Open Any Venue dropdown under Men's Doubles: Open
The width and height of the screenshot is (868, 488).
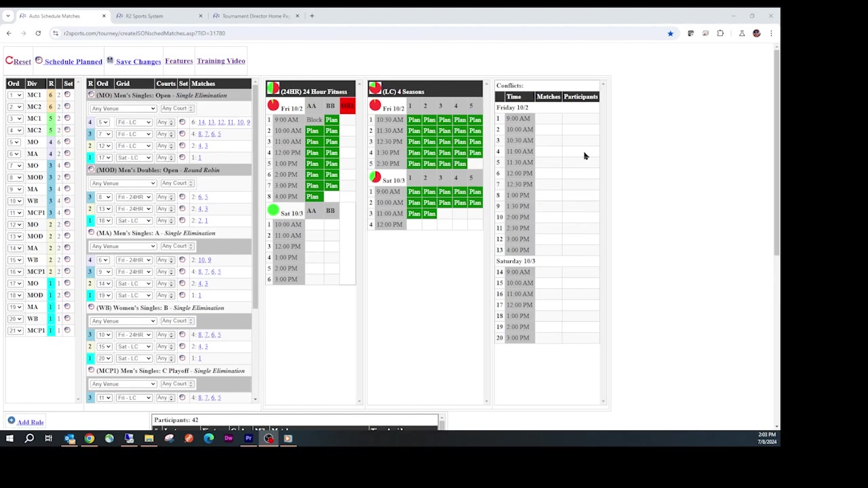123,183
